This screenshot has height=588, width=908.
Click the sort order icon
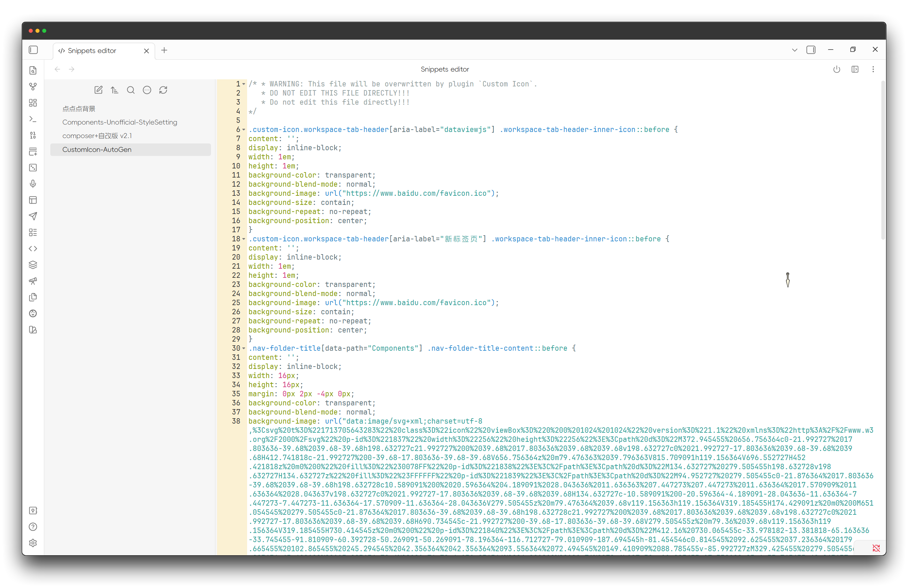point(114,90)
